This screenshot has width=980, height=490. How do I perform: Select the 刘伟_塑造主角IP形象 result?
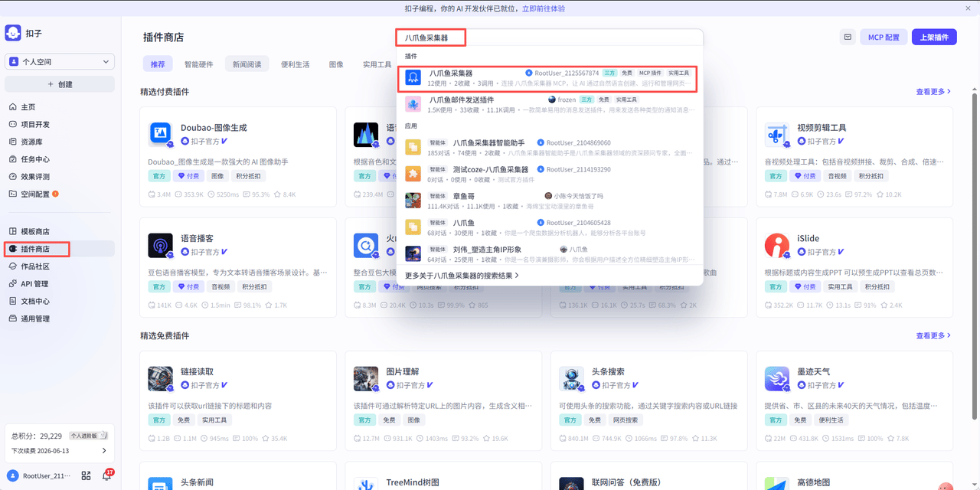pyautogui.click(x=550, y=254)
